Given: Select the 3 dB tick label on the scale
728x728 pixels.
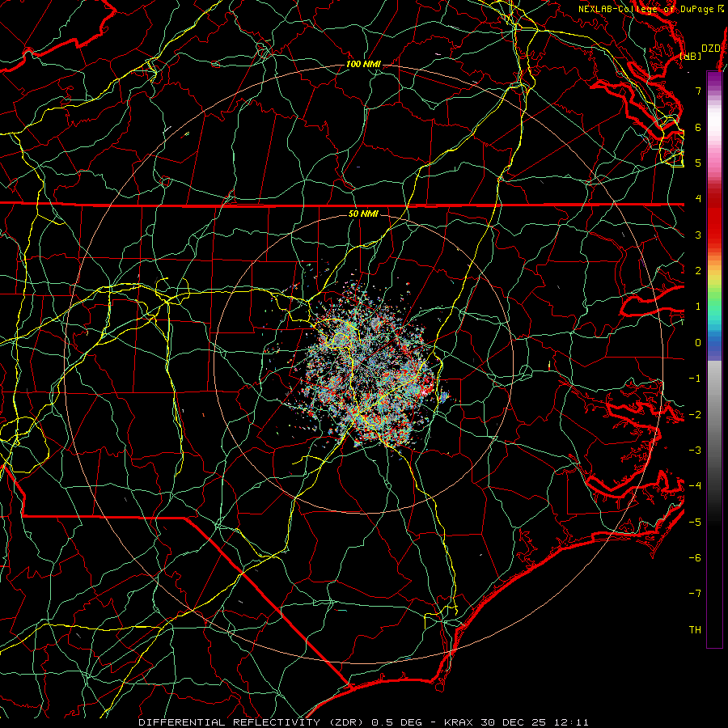Looking at the screenshot, I should (x=698, y=235).
